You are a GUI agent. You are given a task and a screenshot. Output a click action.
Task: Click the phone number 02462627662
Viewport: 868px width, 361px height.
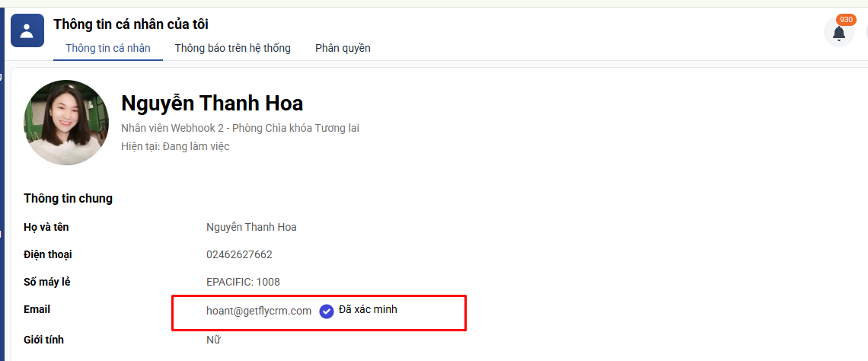click(x=239, y=254)
